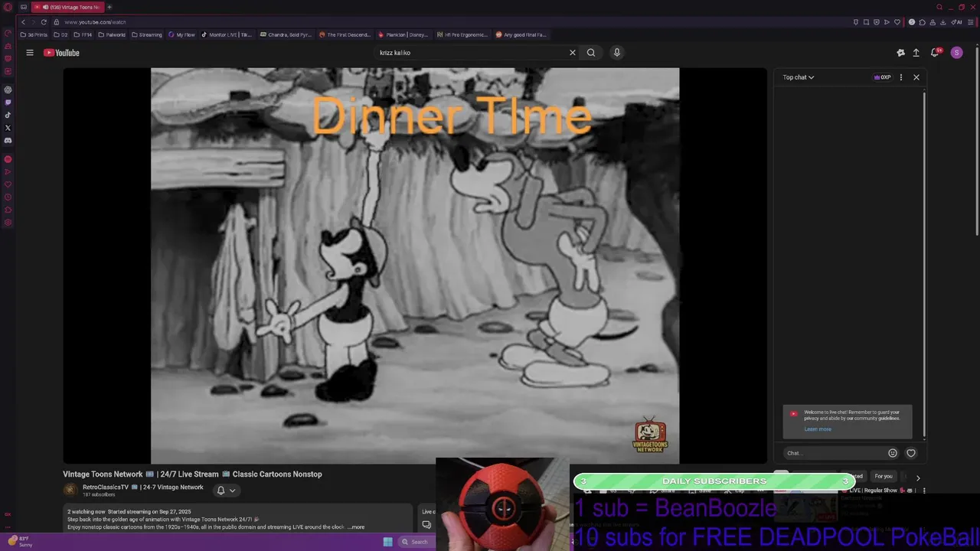Clear the search box text
The height and width of the screenshot is (551, 980).
pyautogui.click(x=572, y=53)
